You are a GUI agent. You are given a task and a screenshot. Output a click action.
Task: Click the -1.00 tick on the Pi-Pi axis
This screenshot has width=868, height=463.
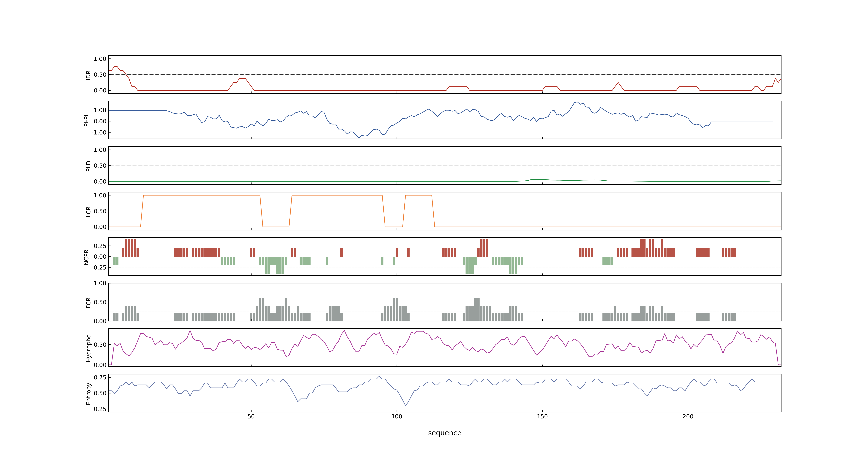point(99,132)
